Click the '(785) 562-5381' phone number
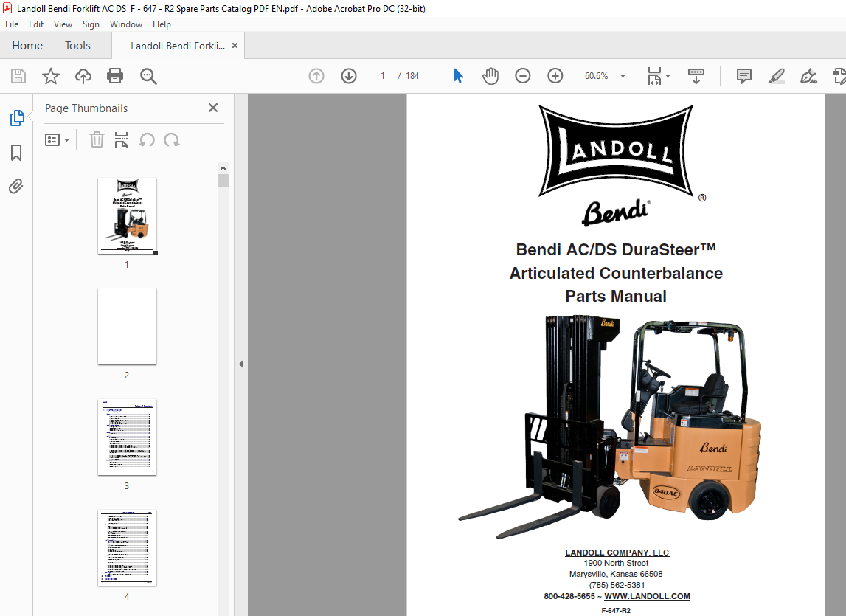 coord(617,585)
